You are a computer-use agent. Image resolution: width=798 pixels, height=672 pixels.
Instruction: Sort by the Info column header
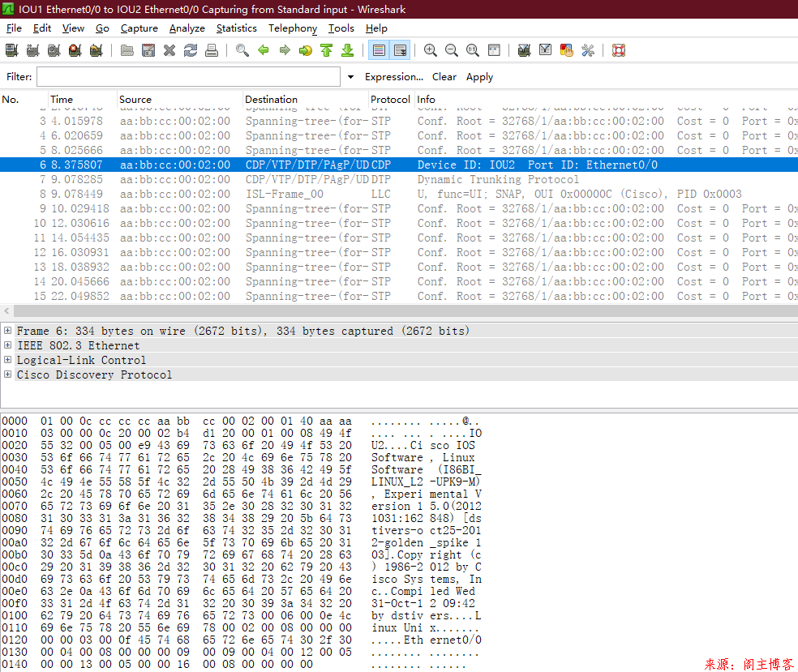click(606, 99)
